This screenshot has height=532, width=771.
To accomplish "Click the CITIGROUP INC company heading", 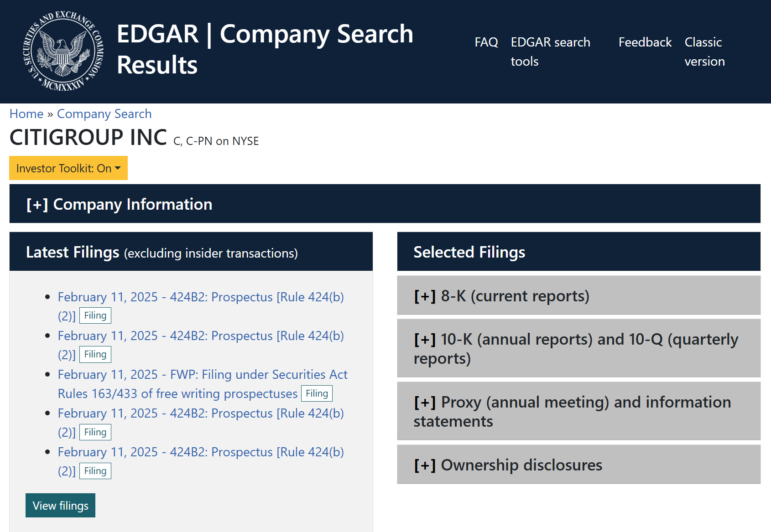I will point(88,137).
